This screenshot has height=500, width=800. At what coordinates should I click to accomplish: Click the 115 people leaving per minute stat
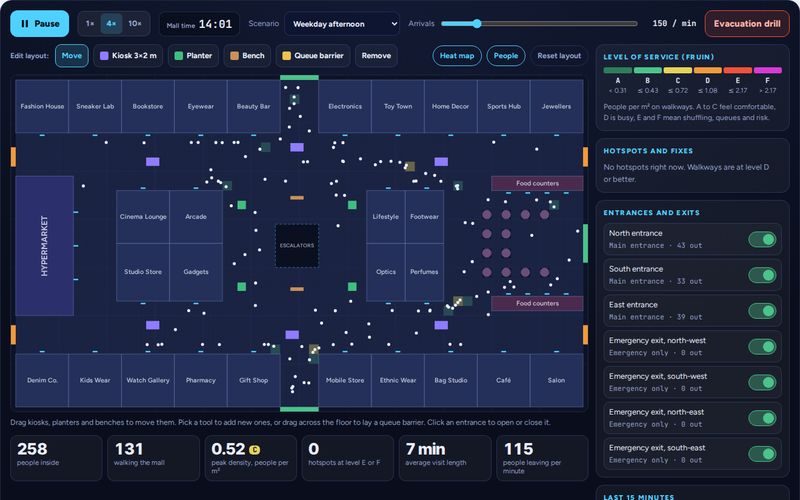(x=542, y=458)
